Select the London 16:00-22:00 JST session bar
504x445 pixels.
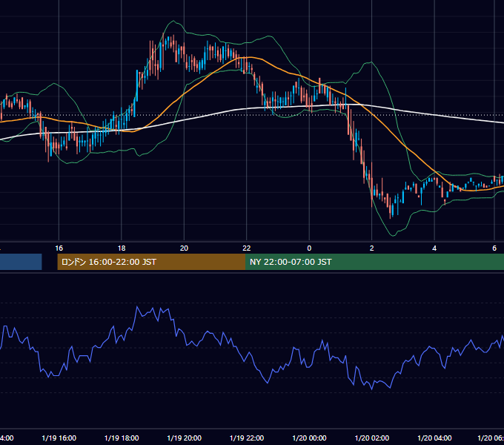(x=151, y=262)
